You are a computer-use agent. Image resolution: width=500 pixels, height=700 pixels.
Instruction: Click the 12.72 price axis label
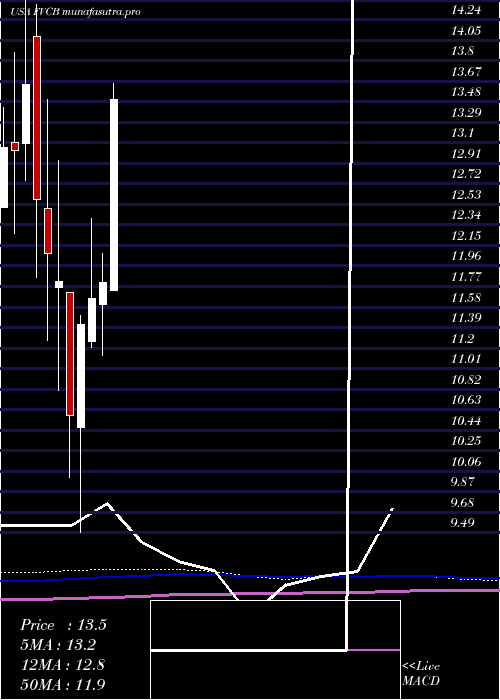coord(466,174)
